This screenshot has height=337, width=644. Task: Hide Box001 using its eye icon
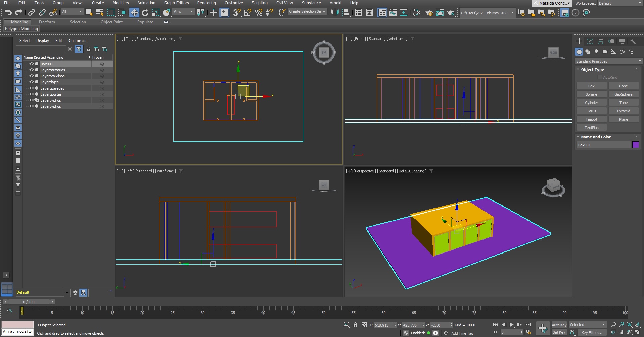click(31, 64)
